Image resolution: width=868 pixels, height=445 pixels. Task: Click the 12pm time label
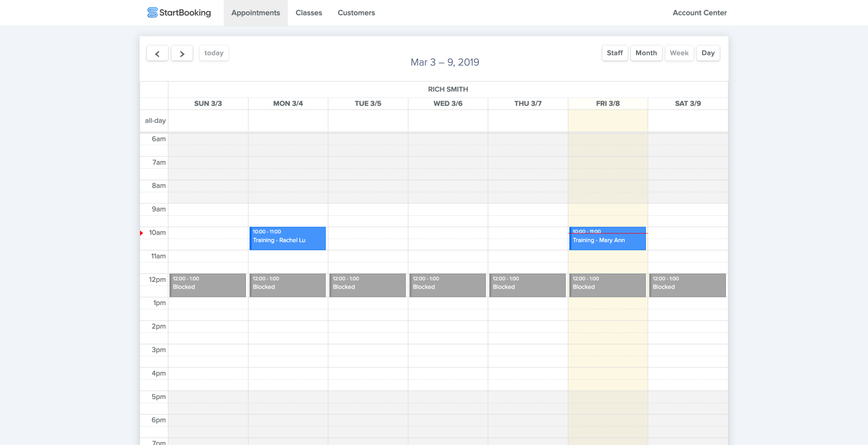(158, 280)
